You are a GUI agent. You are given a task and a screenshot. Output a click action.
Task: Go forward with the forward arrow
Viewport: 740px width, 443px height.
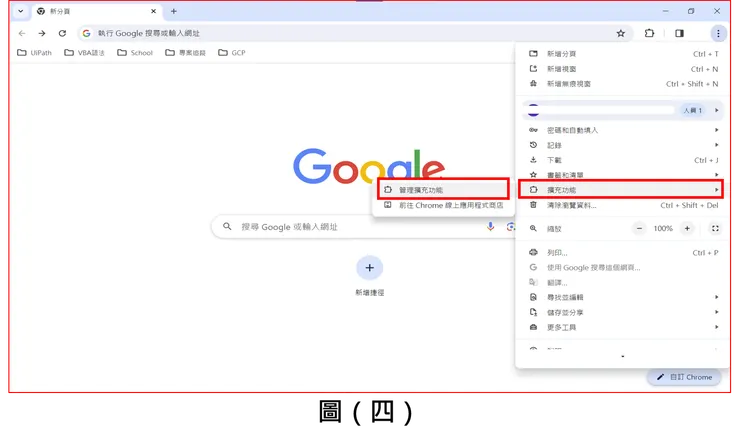tap(42, 33)
